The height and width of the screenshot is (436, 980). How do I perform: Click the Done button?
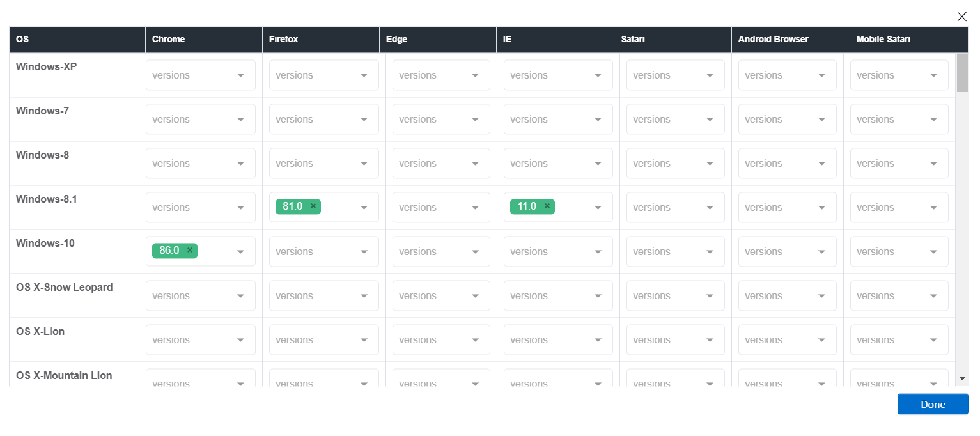click(x=933, y=404)
